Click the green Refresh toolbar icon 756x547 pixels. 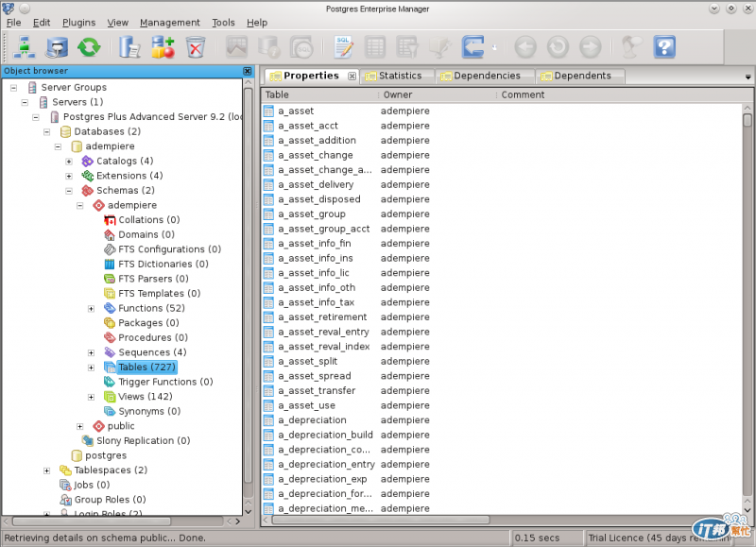[x=89, y=47]
